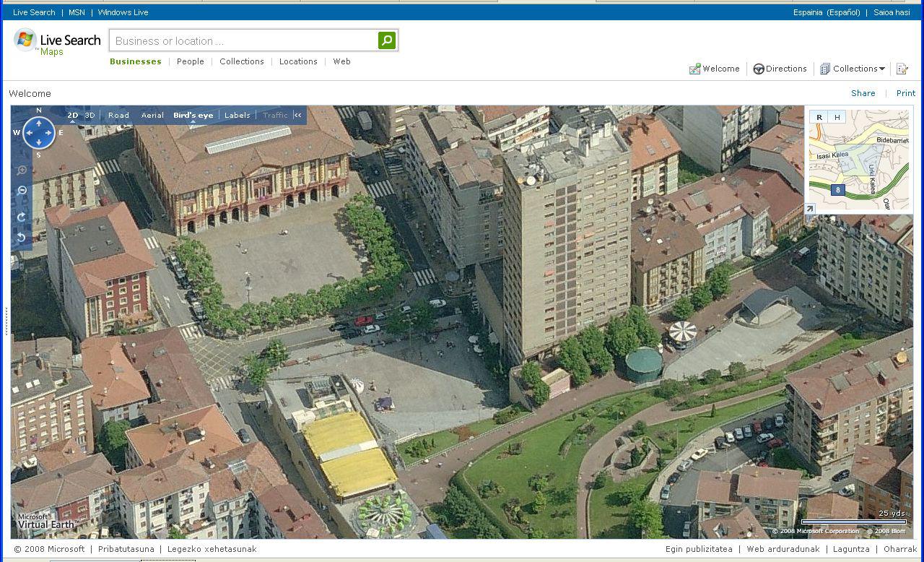Pan the map west with compass left arrow
This screenshot has height=562, width=924.
[x=29, y=133]
